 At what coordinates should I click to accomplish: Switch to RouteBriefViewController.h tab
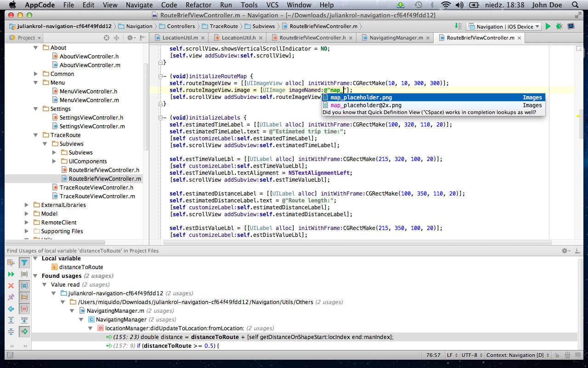click(x=312, y=38)
